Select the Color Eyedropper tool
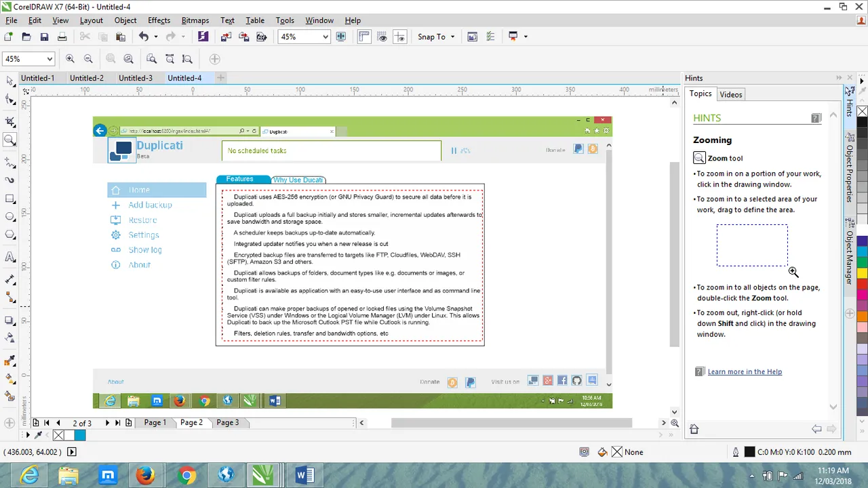The height and width of the screenshot is (488, 868). [x=9, y=360]
